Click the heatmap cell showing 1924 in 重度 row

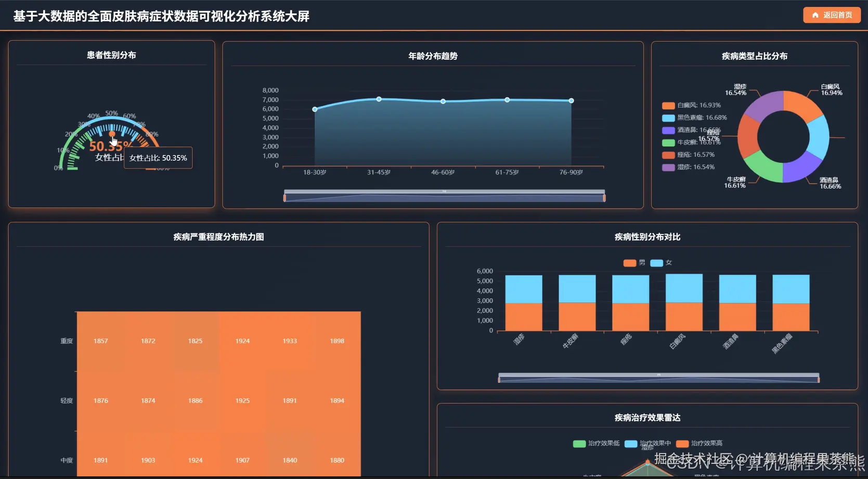[242, 341]
